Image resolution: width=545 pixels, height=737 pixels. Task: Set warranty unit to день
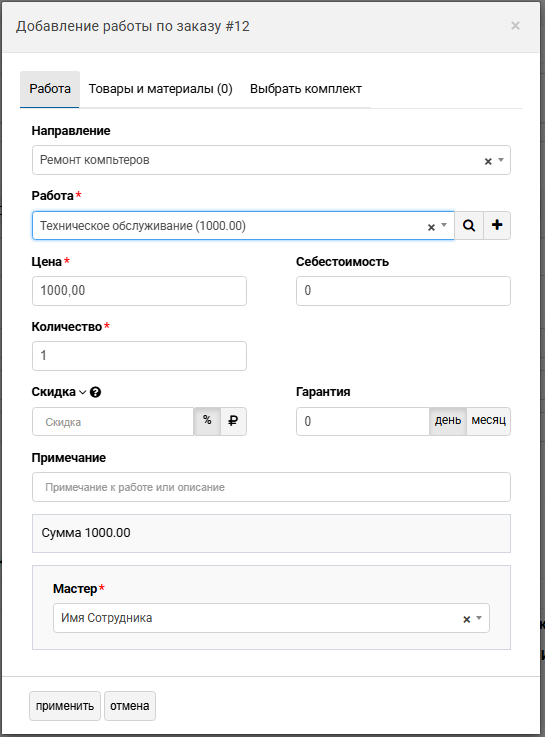(448, 421)
